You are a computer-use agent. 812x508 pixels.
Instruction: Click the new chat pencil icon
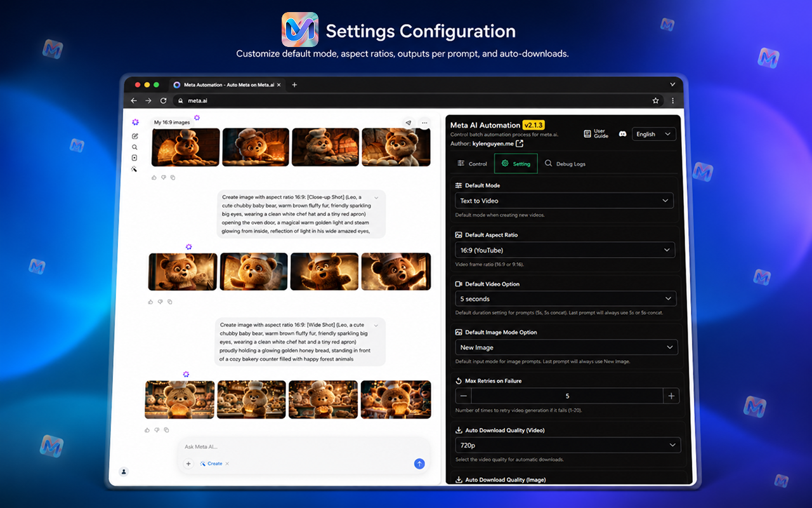[x=134, y=136]
